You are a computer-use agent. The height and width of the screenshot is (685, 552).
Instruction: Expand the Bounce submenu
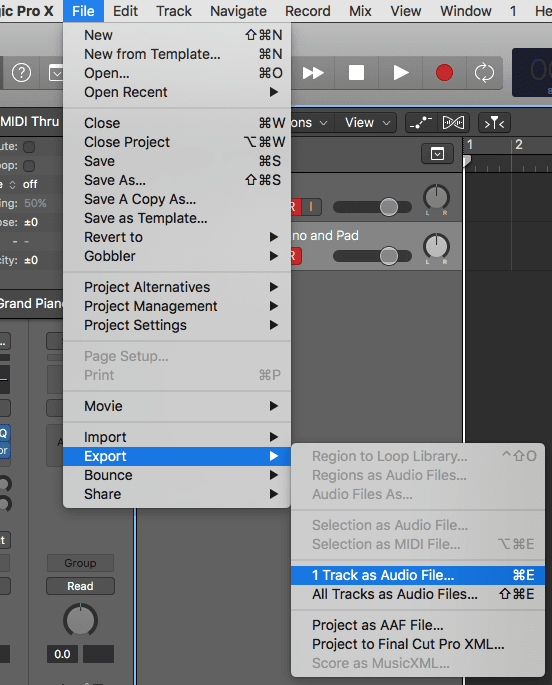[x=177, y=475]
